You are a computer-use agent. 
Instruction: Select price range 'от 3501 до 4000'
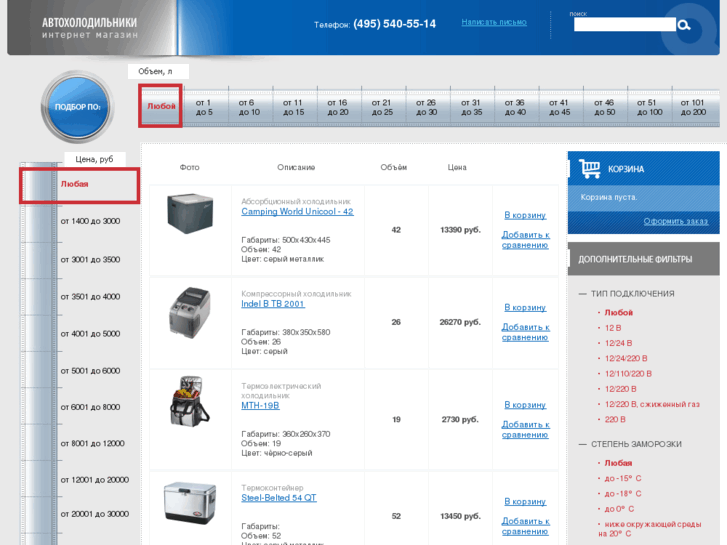[x=90, y=297]
